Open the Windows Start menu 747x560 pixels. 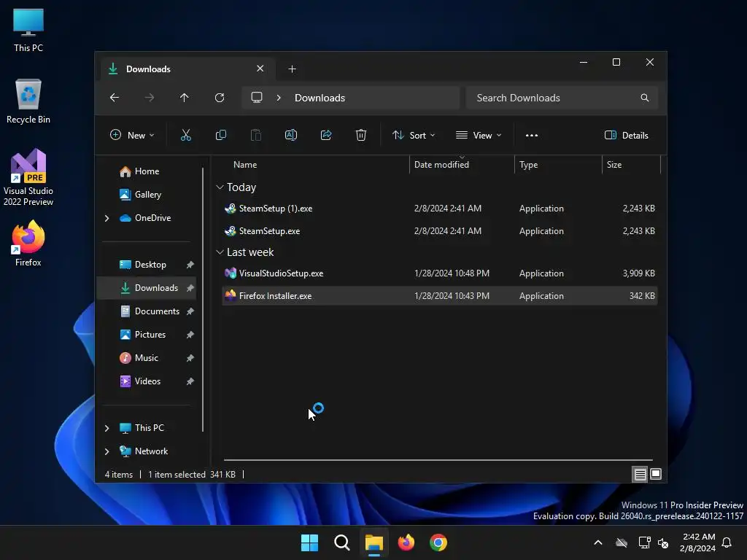tap(309, 542)
